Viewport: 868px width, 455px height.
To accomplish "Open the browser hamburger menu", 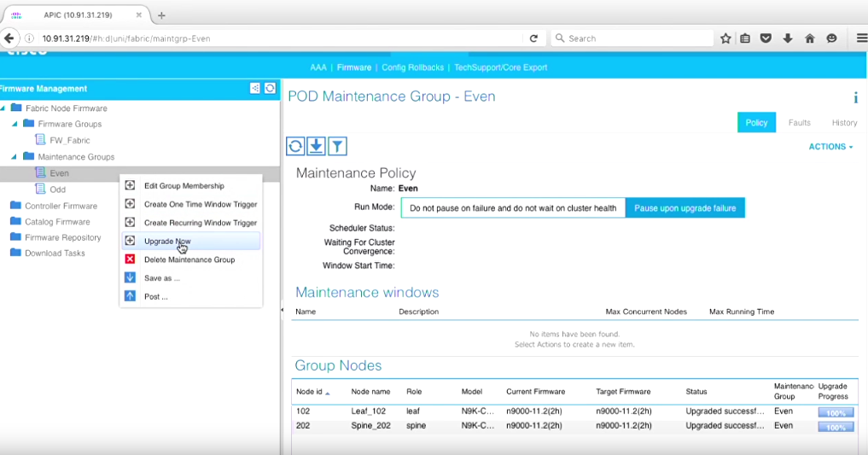I will (862, 38).
